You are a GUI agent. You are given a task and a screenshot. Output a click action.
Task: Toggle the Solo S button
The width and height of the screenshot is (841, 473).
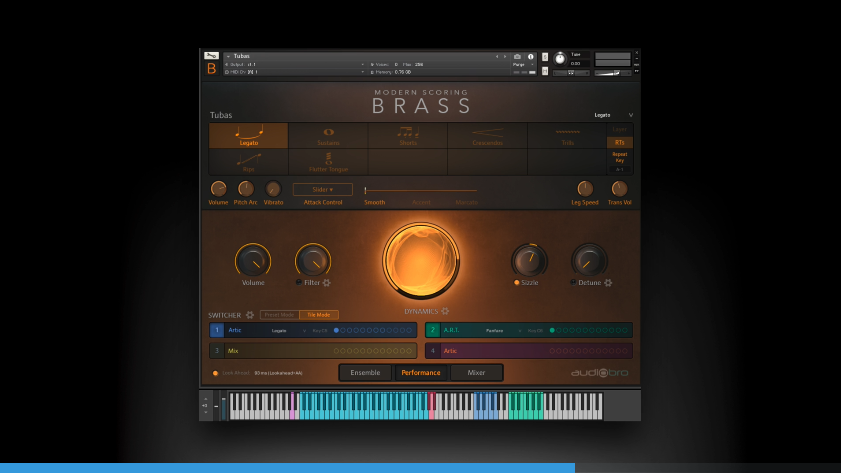[545, 57]
